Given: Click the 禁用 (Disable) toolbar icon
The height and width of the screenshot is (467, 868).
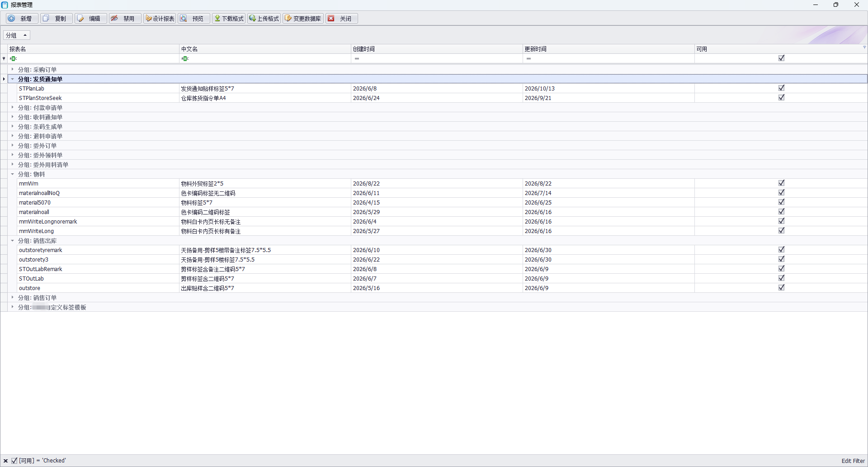Looking at the screenshot, I should point(115,19).
